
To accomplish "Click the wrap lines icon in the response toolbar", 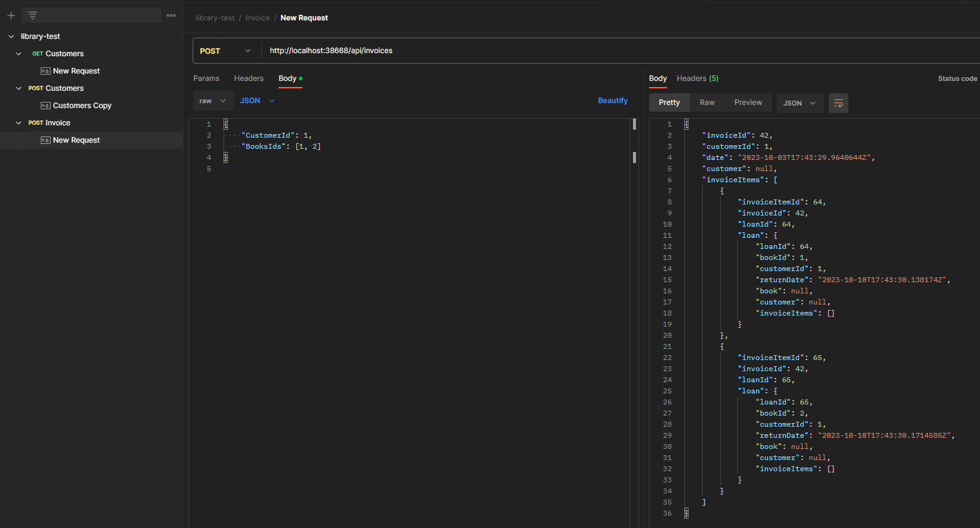I will click(x=838, y=103).
